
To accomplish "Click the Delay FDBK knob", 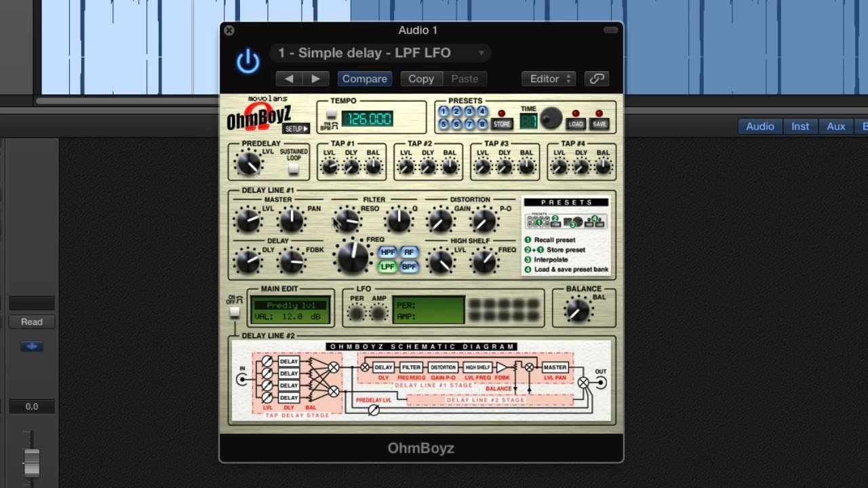I will click(x=292, y=262).
